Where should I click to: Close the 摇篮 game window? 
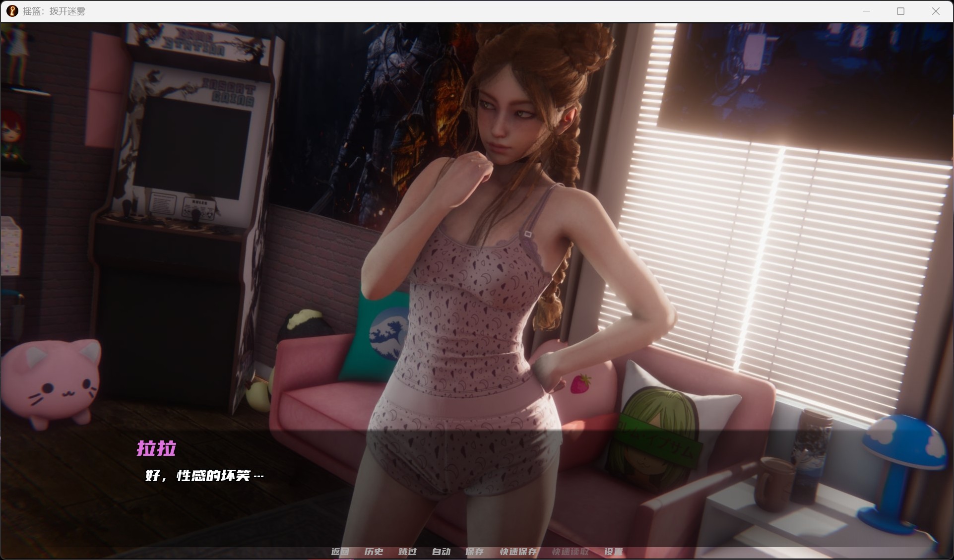point(936,11)
